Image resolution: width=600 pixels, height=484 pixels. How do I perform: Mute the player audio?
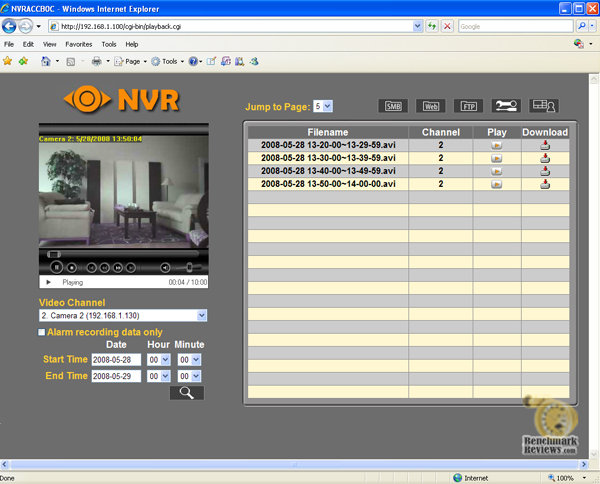pos(165,268)
